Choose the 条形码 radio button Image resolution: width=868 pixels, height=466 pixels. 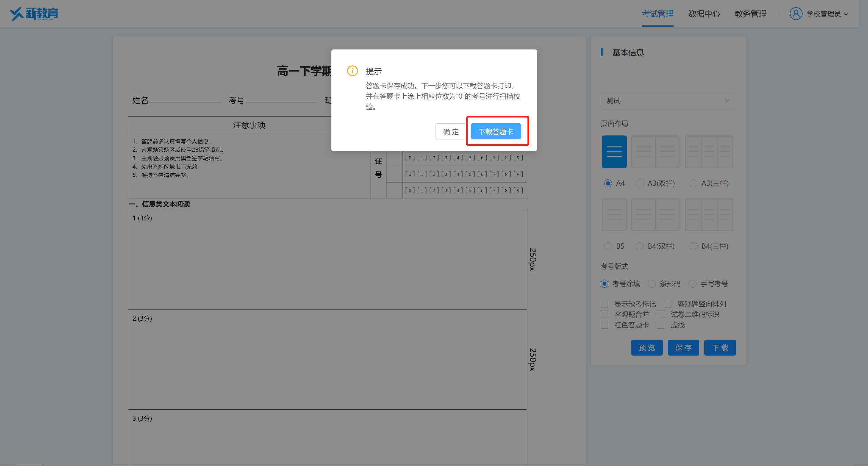(652, 284)
